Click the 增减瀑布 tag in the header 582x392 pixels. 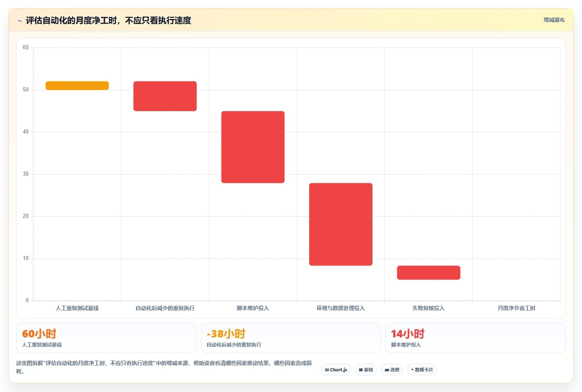tap(554, 20)
